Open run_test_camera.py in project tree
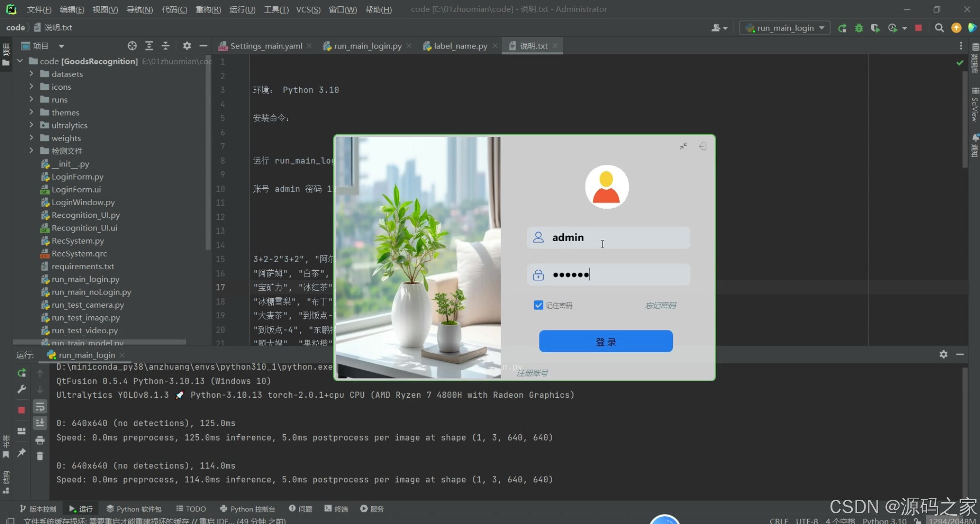 click(x=87, y=305)
